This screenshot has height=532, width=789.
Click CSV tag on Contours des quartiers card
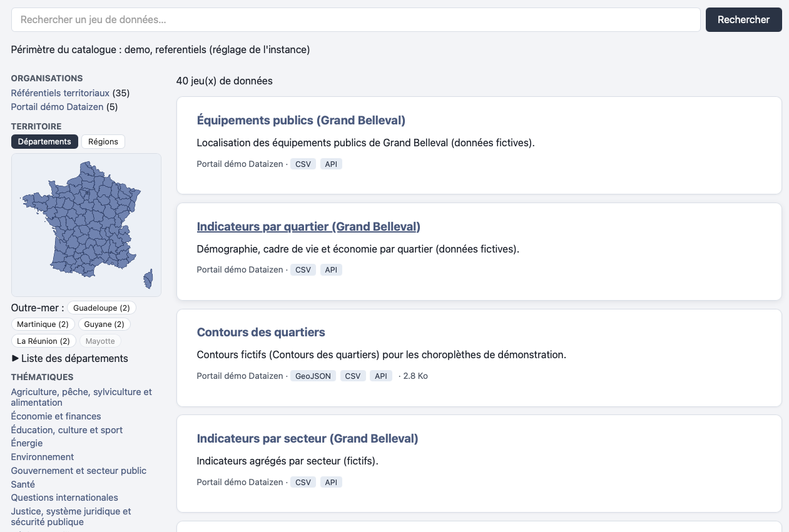coord(353,376)
